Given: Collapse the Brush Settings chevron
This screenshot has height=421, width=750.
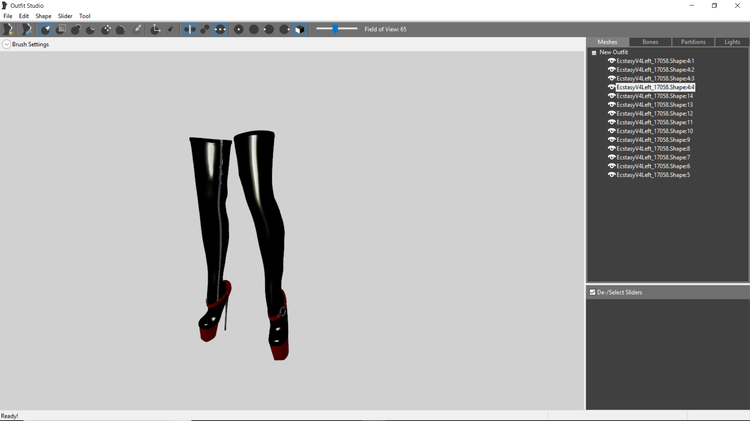Looking at the screenshot, I should 6,44.
